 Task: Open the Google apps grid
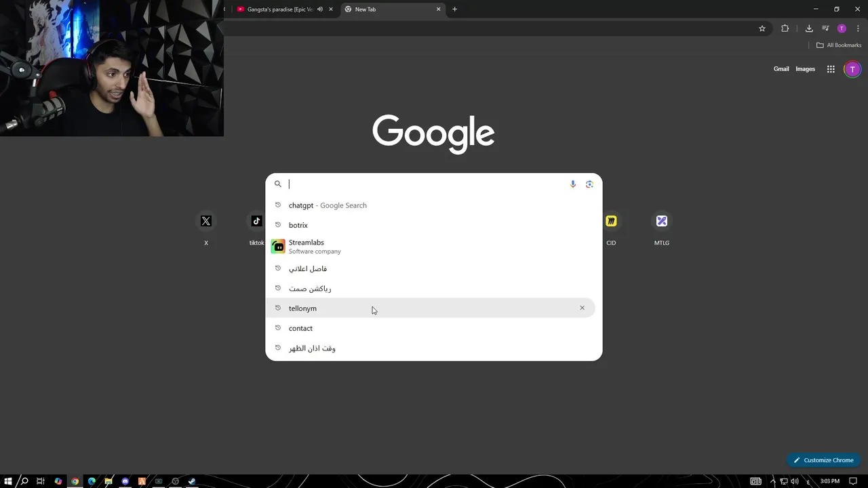[x=831, y=69]
